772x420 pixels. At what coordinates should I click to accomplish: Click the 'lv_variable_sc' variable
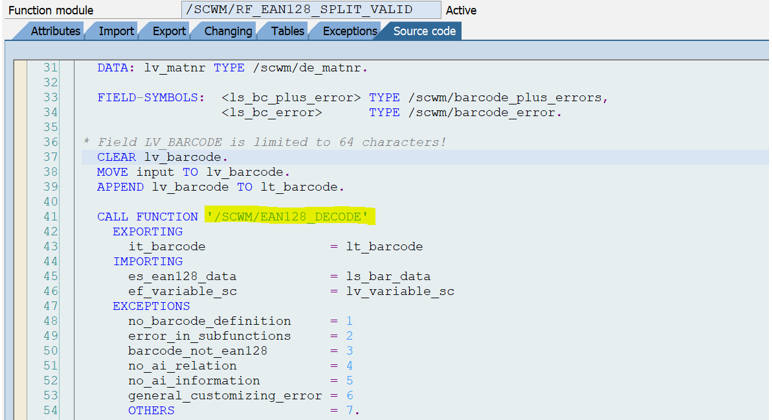400,291
